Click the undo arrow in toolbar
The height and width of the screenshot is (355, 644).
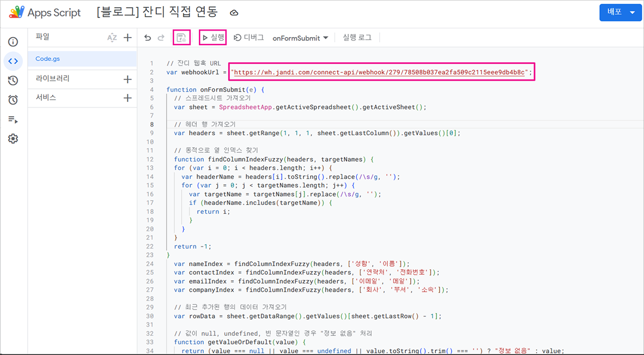[148, 38]
